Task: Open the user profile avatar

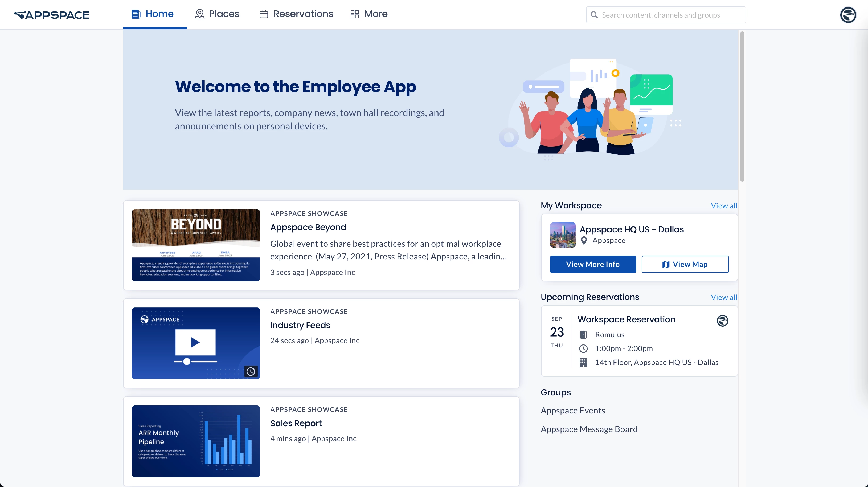Action: click(848, 15)
